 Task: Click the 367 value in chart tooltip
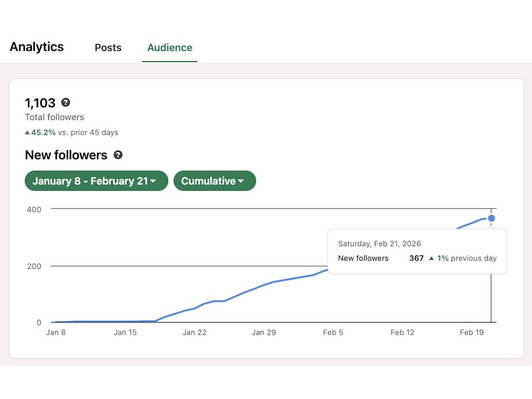(416, 258)
